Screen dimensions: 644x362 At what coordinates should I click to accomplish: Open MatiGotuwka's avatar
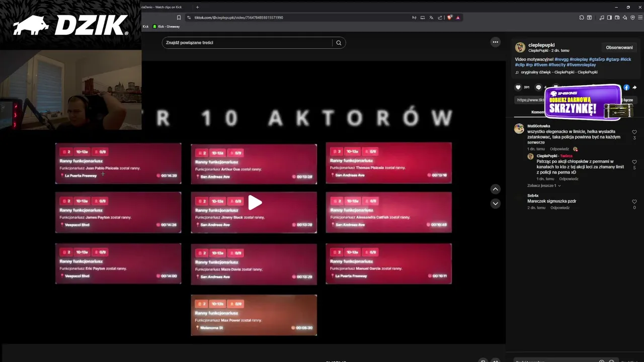519,129
